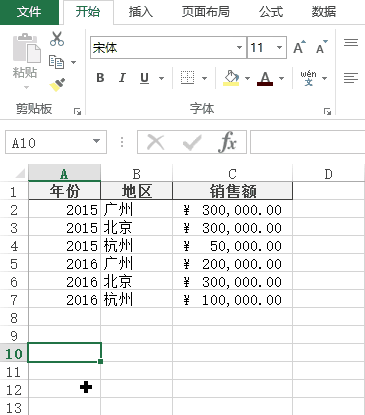
Task: Click inside the formula bar input
Action: [x=307, y=142]
